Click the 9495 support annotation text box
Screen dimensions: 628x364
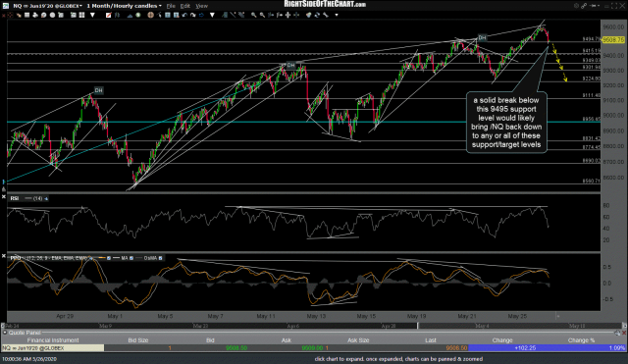click(x=506, y=122)
